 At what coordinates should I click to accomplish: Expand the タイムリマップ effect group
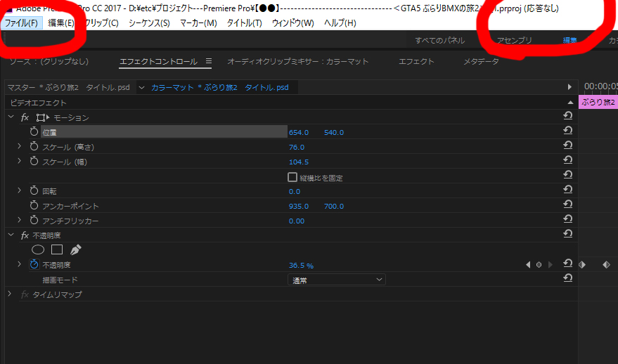pyautogui.click(x=9, y=294)
